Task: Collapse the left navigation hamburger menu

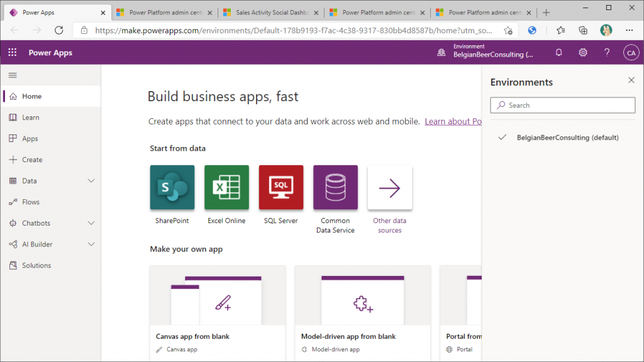Action: pos(13,75)
